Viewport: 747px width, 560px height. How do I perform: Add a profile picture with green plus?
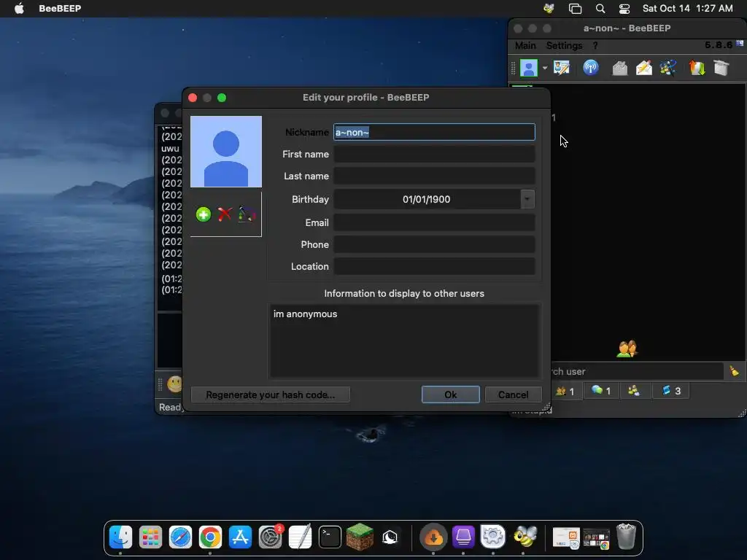(204, 214)
